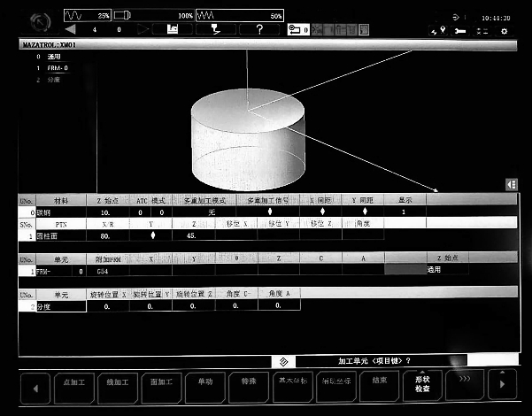Tap the feed override 50% gauge
Viewport: 532px width, 416px height.
[240, 16]
